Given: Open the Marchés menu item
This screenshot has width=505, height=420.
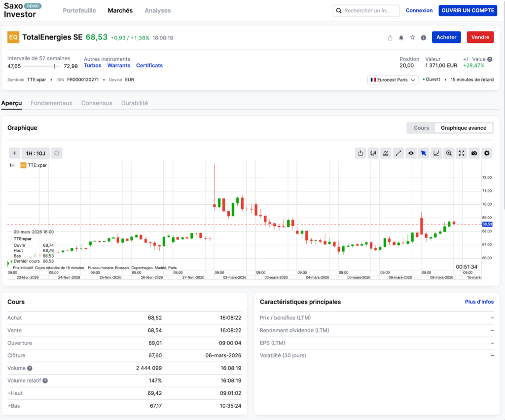Looking at the screenshot, I should point(120,10).
